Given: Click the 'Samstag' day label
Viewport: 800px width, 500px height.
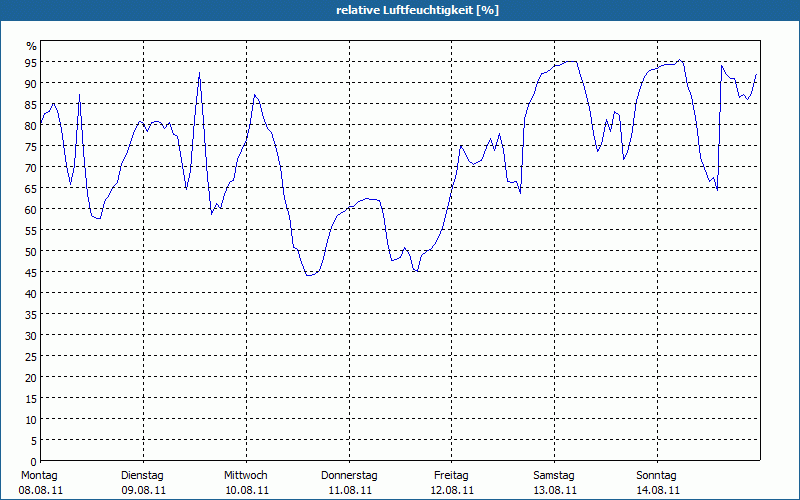Looking at the screenshot, I should tap(554, 476).
